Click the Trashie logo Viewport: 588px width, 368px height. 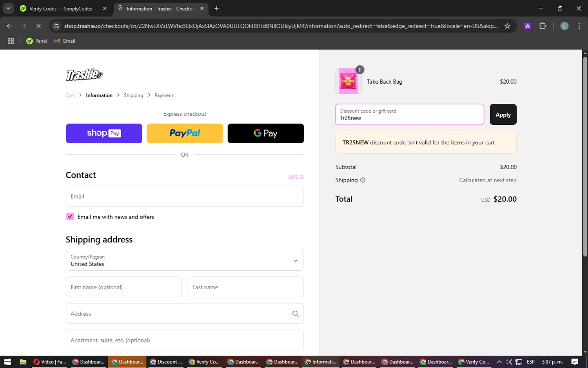(x=84, y=75)
